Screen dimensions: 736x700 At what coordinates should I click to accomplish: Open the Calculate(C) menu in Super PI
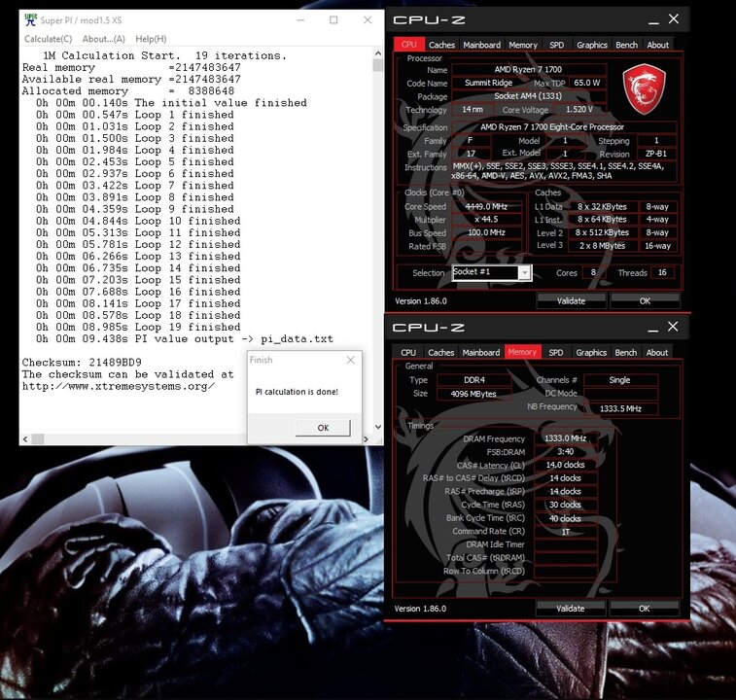pyautogui.click(x=49, y=39)
